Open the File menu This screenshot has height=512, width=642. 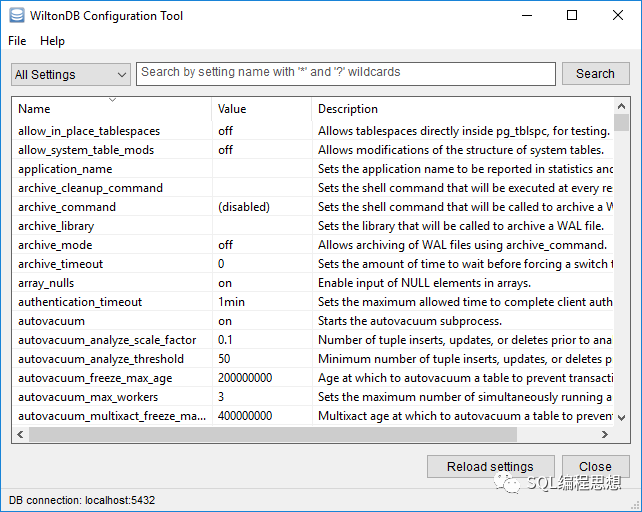pos(17,41)
